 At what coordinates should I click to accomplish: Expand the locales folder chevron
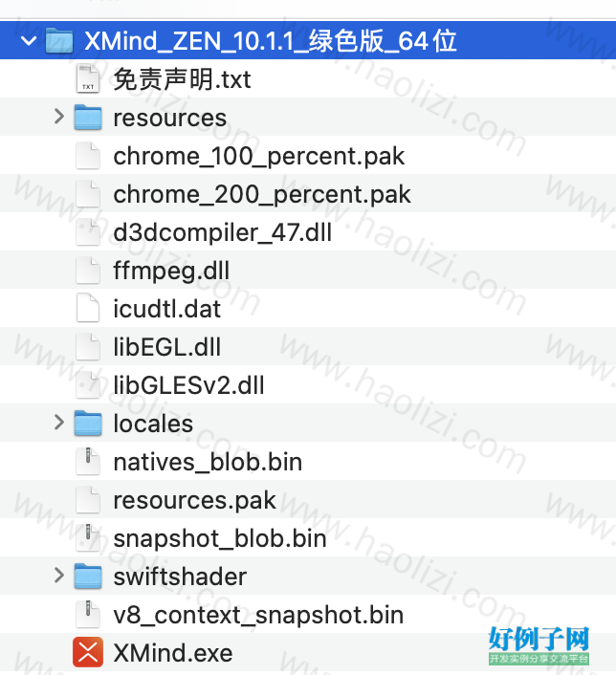point(59,423)
